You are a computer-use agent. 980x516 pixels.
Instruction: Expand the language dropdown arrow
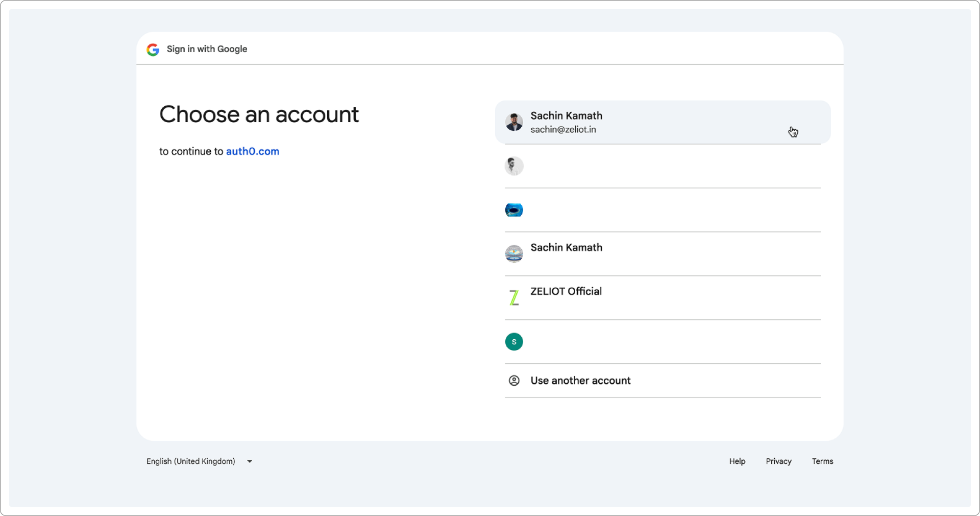(250, 461)
